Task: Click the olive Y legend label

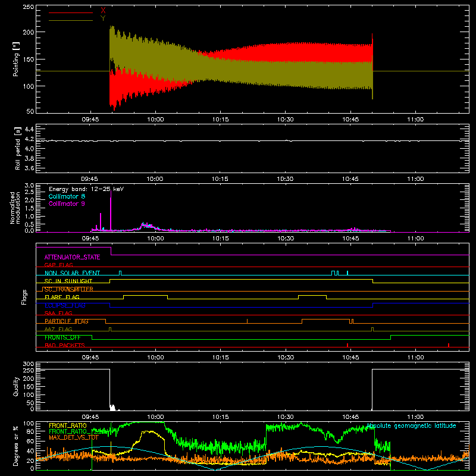Action: (103, 18)
